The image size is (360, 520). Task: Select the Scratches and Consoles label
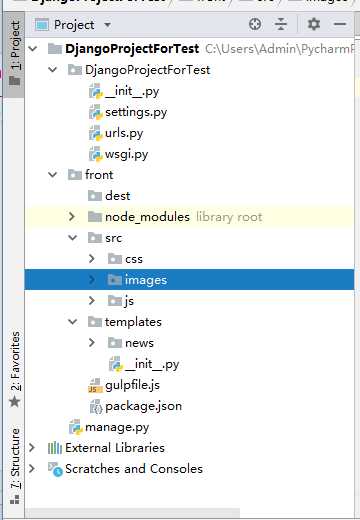pos(134,469)
